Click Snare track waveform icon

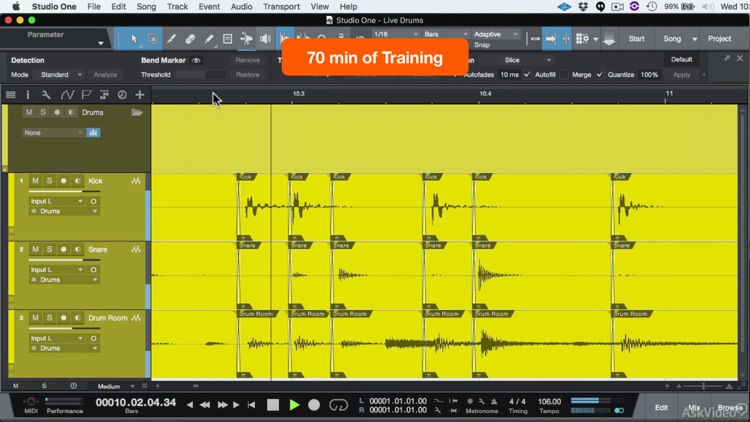pos(136,249)
